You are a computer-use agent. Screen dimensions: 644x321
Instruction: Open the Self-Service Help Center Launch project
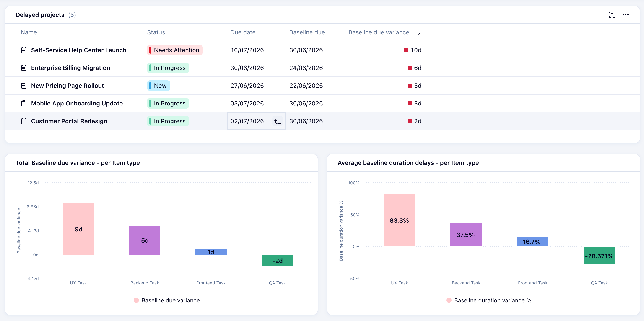click(x=79, y=50)
